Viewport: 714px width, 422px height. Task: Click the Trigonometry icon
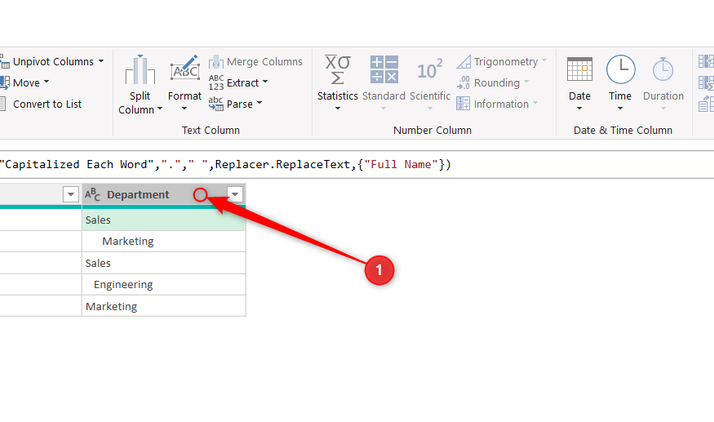[464, 61]
